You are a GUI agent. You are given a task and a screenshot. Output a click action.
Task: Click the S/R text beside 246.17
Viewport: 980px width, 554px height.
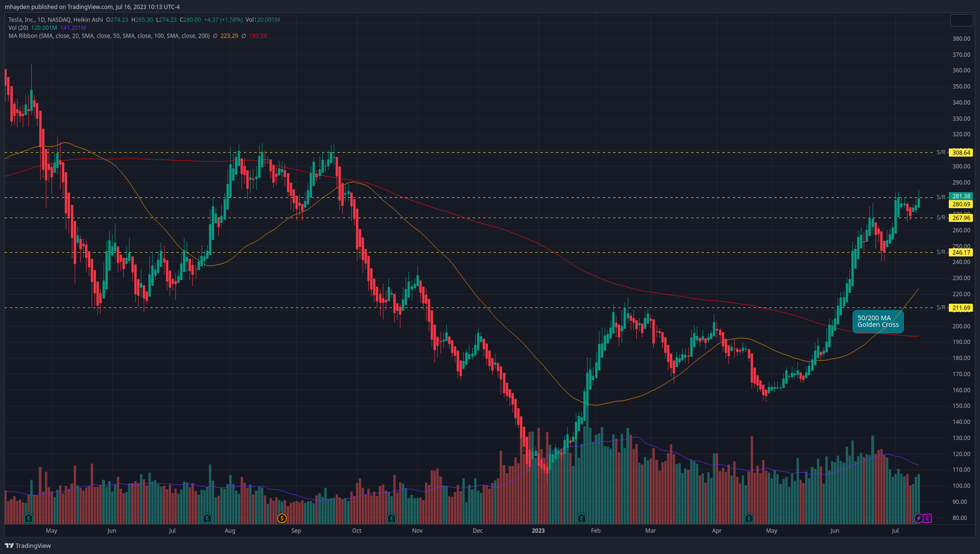[941, 252]
